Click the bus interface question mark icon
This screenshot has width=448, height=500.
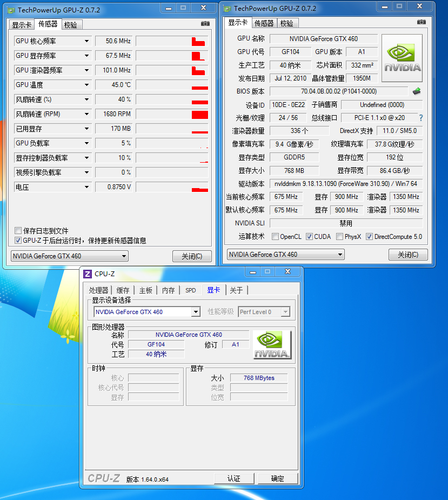tap(420, 118)
